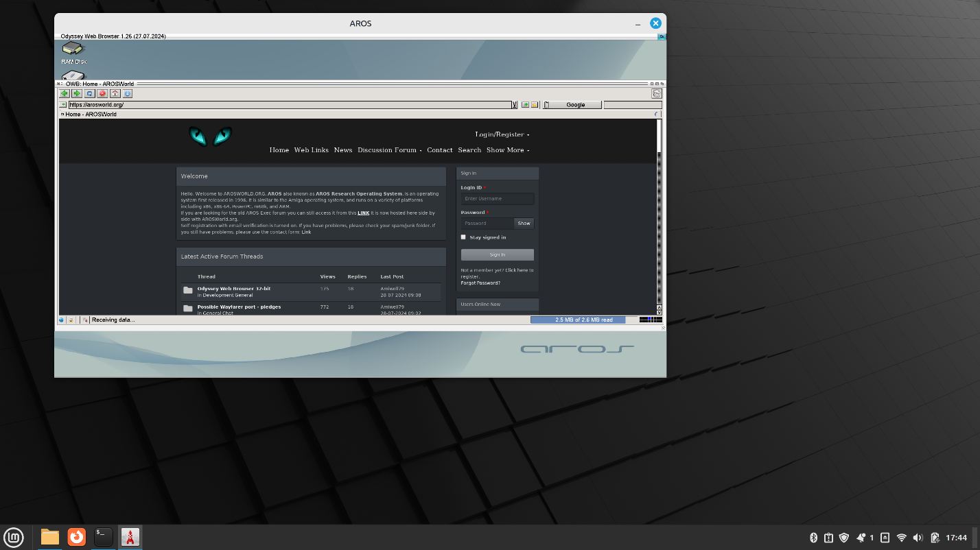Open the 'Link' contact form link
The image size is (980, 550).
[306, 232]
